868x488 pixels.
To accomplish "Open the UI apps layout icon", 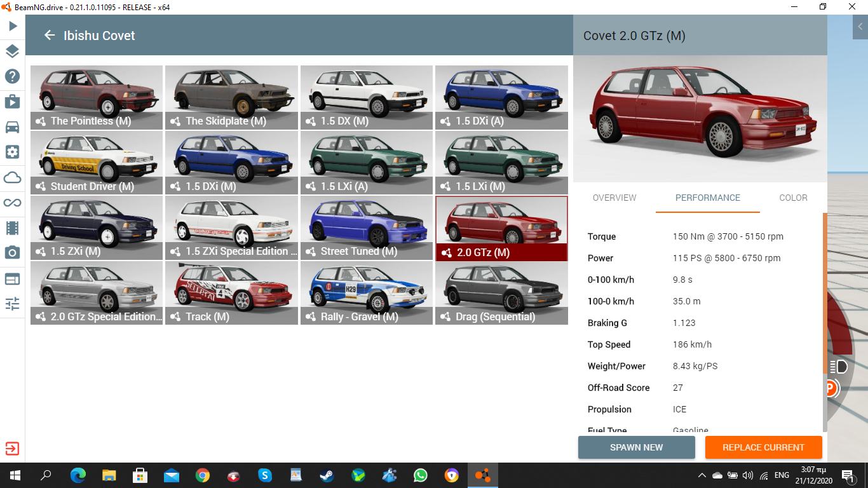I will click(13, 278).
